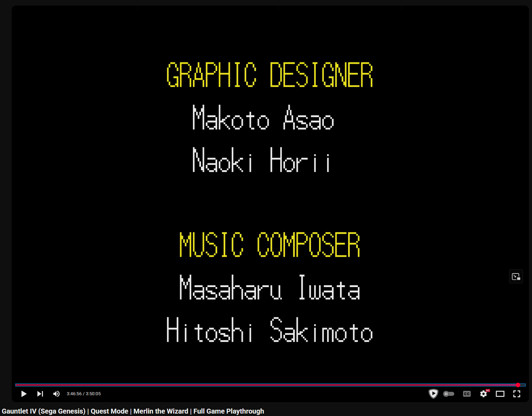This screenshot has width=532, height=416.
Task: Click the 3:46:56 / 3:50:05 time display
Action: click(84, 394)
